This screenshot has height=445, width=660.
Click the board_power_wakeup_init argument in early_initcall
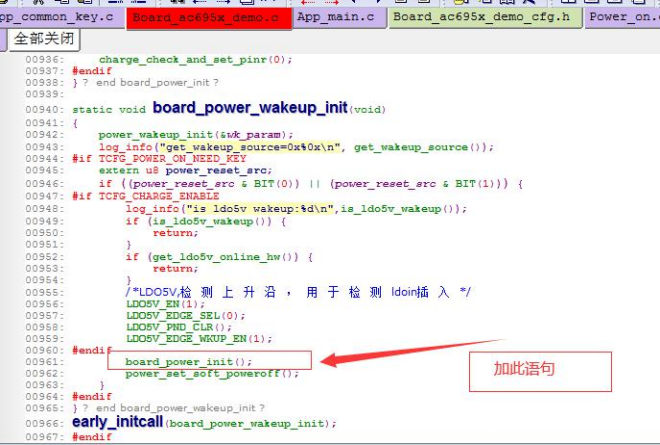point(248,424)
